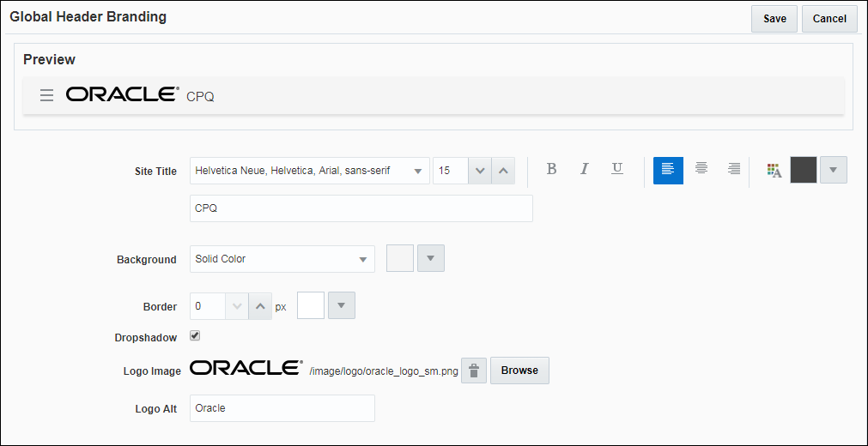Open the Site Title font family dropdown
The height and width of the screenshot is (446, 868).
309,171
